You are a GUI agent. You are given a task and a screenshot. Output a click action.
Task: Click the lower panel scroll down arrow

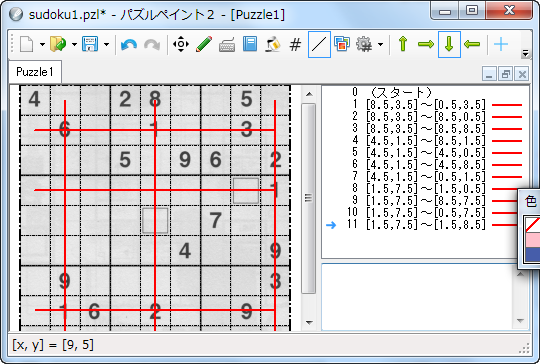point(520,321)
